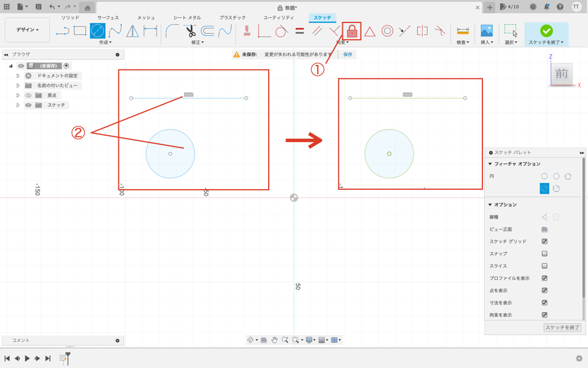This screenshot has height=368, width=588.
Task: Click the Insert image icon above 挿入
Action: coord(487,31)
